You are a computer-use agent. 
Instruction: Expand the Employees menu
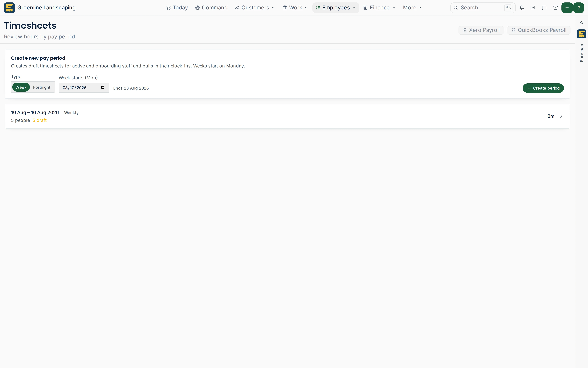336,8
